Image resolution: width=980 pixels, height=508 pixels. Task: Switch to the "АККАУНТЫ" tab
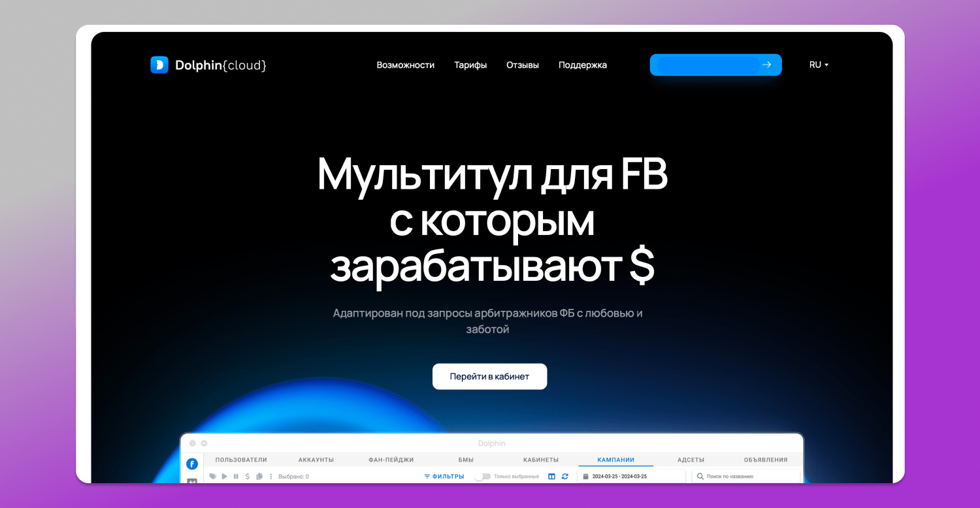[316, 460]
